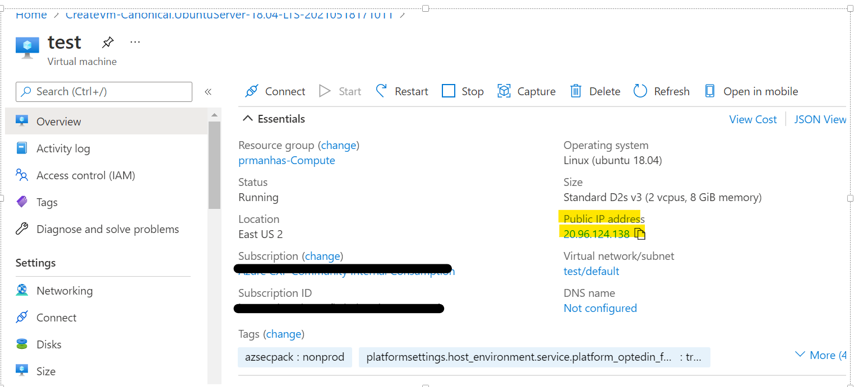Screen dimensions: 868x387
Task: Click the Diagnose wrench icon
Action: click(x=22, y=229)
